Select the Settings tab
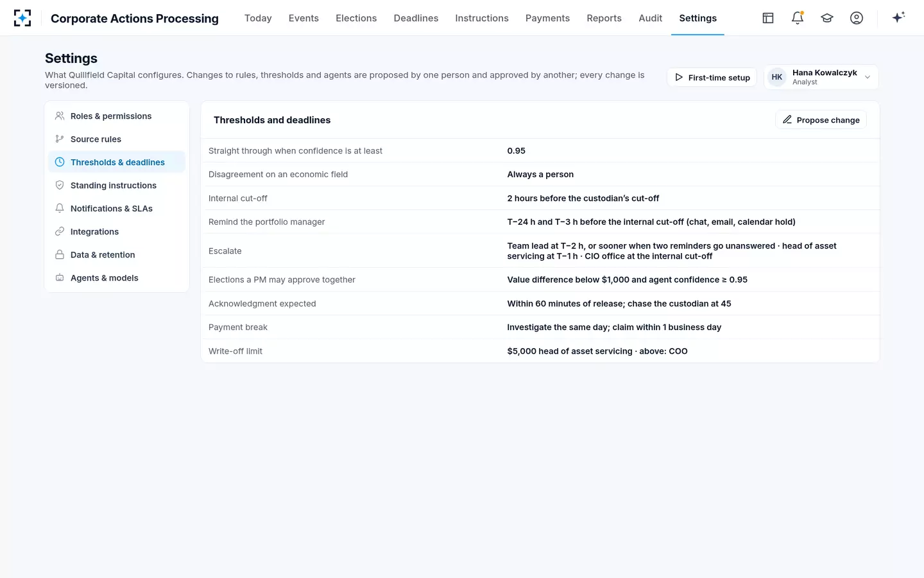924x578 pixels. tap(697, 18)
